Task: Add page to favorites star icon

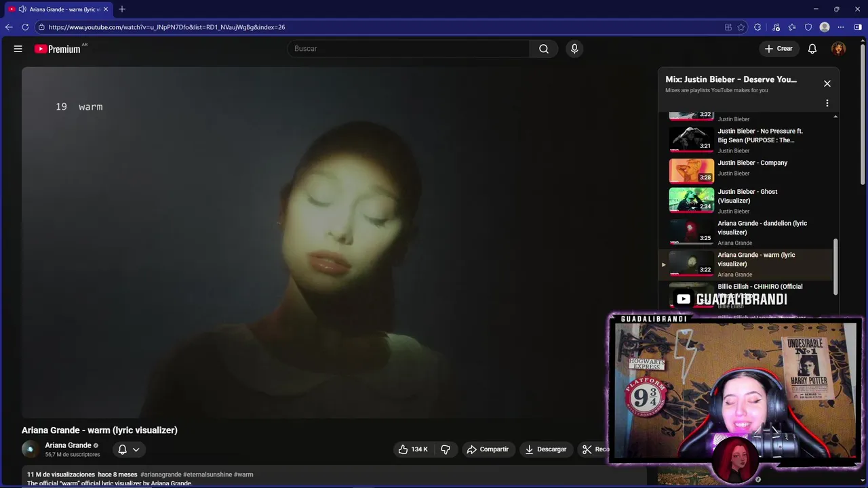Action: coord(741,27)
